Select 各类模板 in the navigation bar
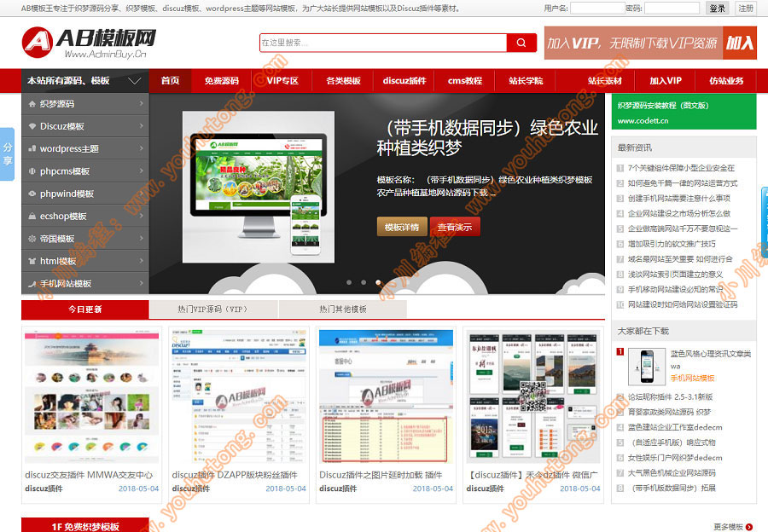Viewport: 768px width, 532px height. (343, 81)
